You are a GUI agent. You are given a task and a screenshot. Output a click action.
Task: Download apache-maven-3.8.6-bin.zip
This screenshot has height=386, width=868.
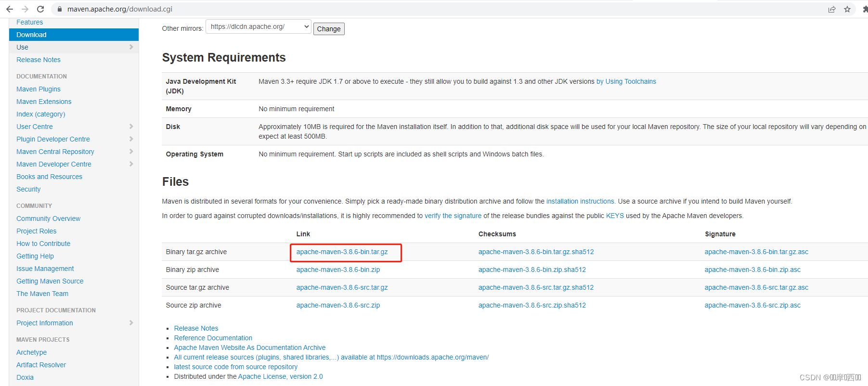click(338, 270)
